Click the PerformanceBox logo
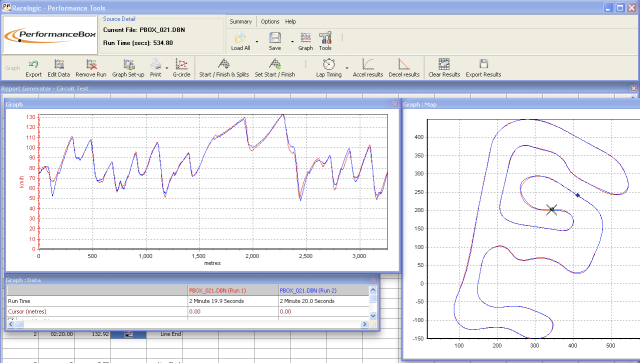 coord(50,35)
